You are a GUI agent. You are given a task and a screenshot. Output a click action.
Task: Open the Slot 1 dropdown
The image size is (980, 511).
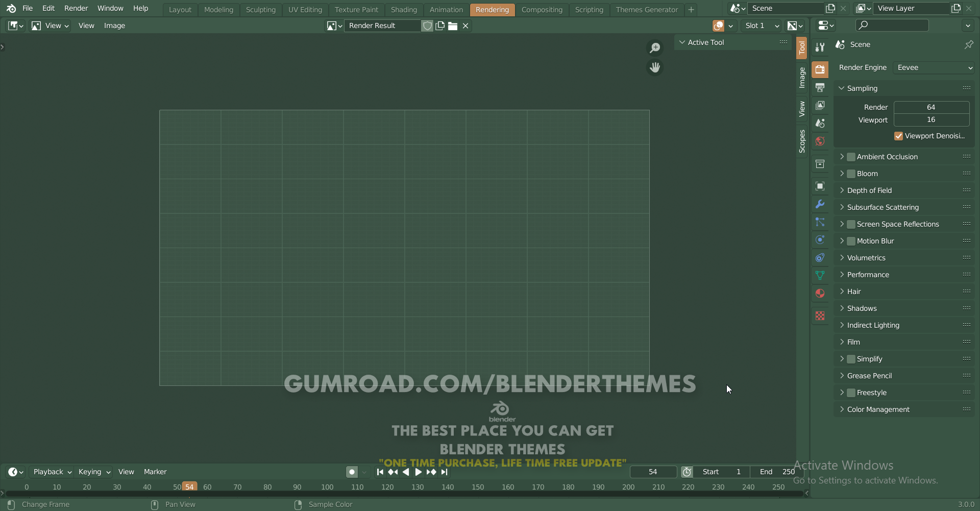coord(762,26)
